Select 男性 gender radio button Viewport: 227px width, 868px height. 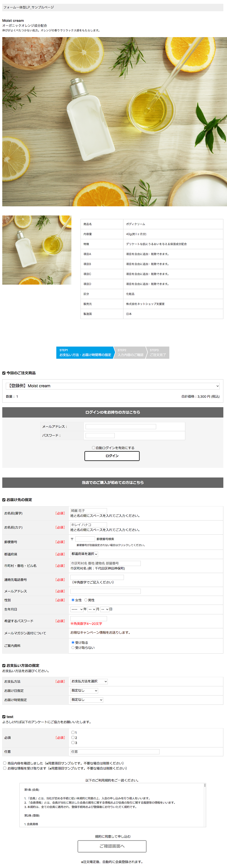[86, 600]
